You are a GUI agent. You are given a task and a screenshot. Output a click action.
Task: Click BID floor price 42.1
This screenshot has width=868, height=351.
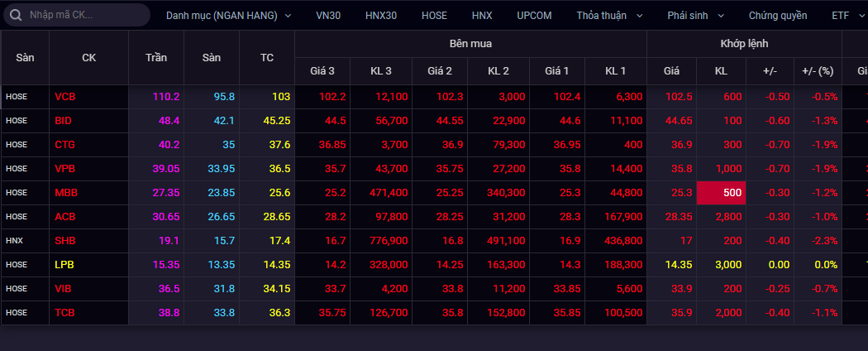click(224, 120)
